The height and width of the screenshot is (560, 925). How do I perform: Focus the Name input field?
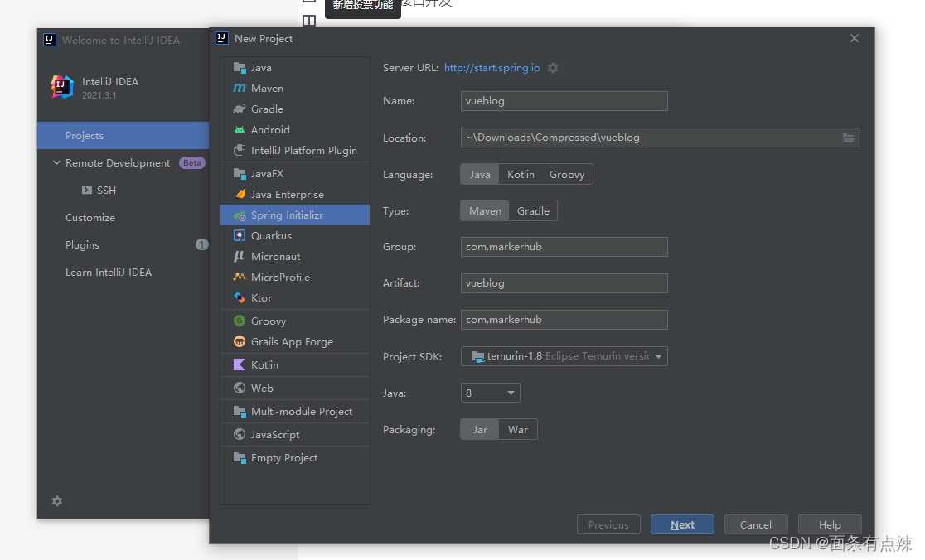(564, 101)
